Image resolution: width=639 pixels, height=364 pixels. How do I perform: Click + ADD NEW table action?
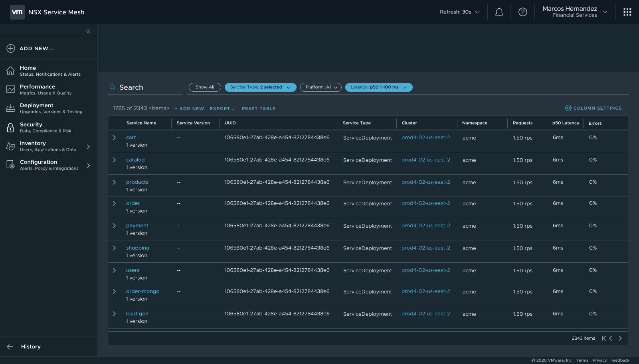189,108
